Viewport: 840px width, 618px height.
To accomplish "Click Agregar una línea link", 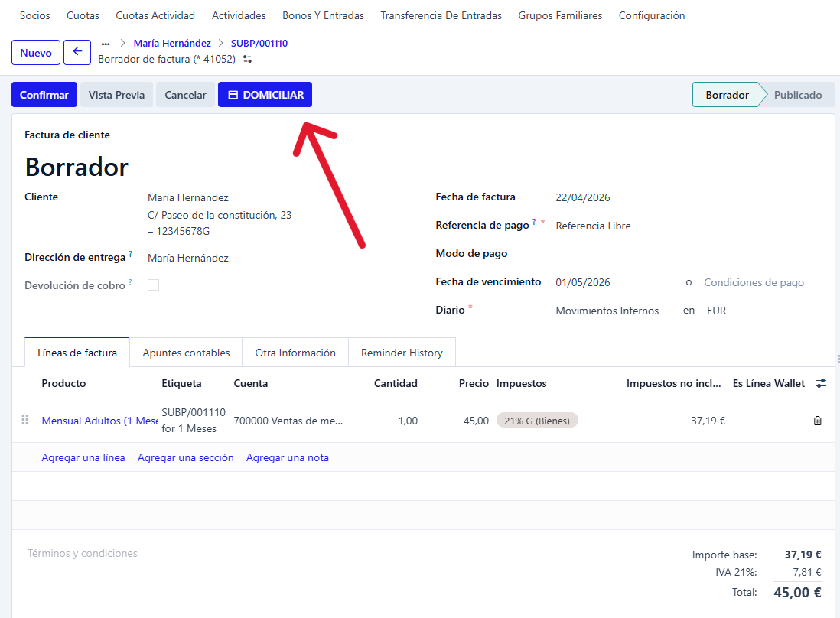I will pos(83,457).
